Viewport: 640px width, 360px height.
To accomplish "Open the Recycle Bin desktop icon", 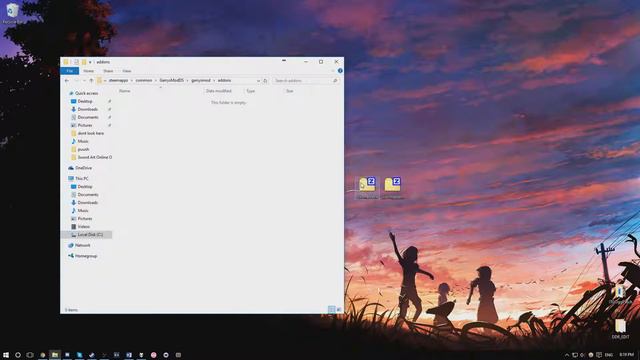I will click(12, 13).
